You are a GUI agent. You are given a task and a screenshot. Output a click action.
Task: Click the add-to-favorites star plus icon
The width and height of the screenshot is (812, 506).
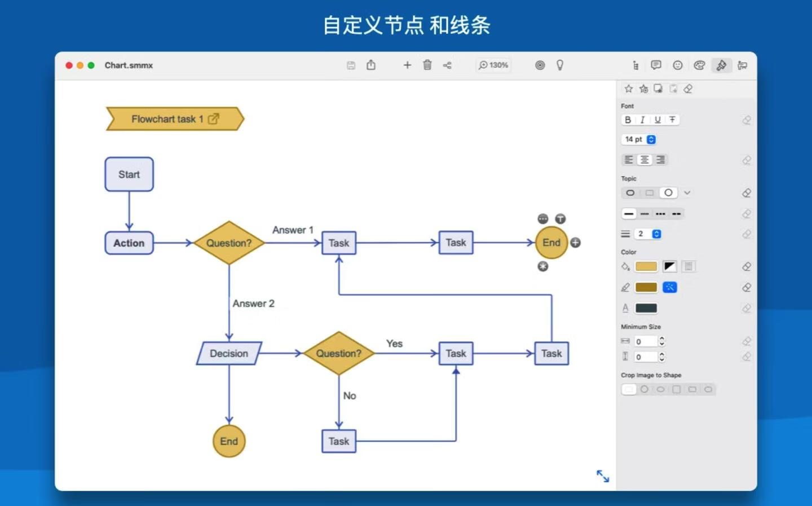click(643, 89)
